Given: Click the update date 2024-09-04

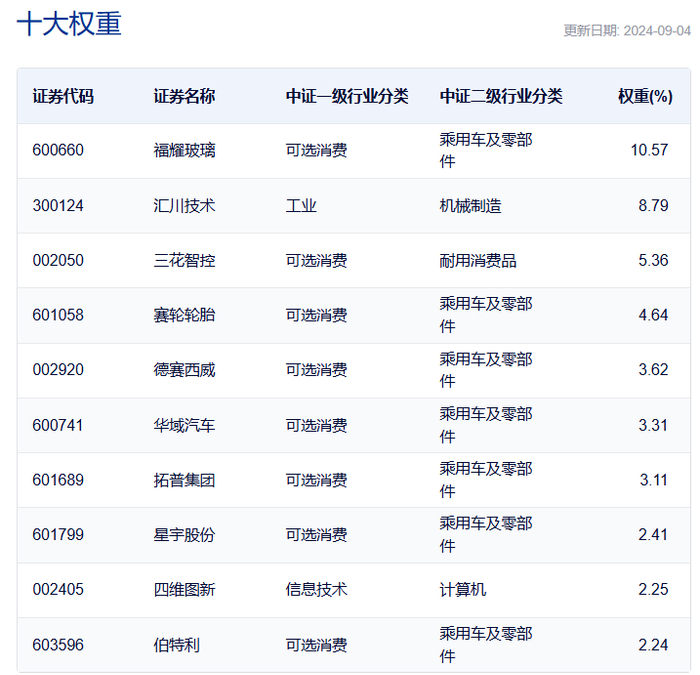Looking at the screenshot, I should point(657,30).
